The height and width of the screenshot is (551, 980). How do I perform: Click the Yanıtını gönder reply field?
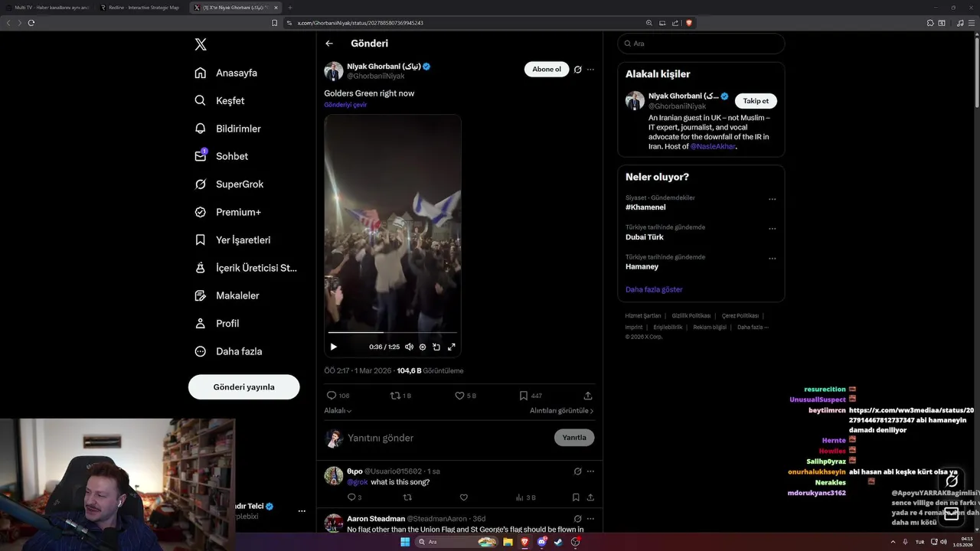pyautogui.click(x=448, y=438)
